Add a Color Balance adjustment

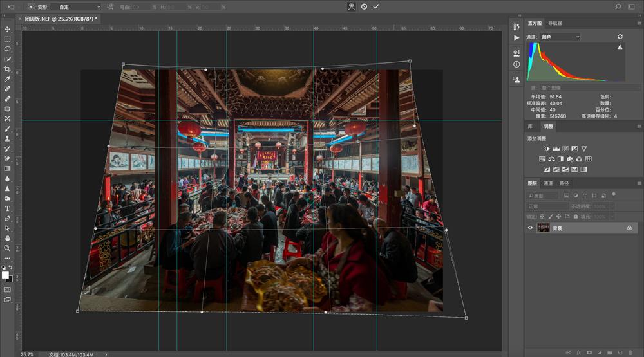click(x=552, y=159)
